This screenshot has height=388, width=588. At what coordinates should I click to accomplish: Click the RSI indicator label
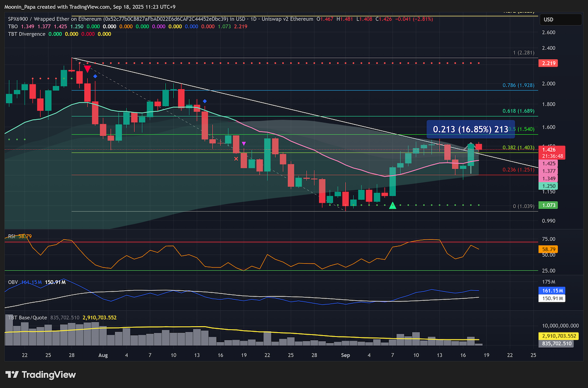click(x=12, y=237)
